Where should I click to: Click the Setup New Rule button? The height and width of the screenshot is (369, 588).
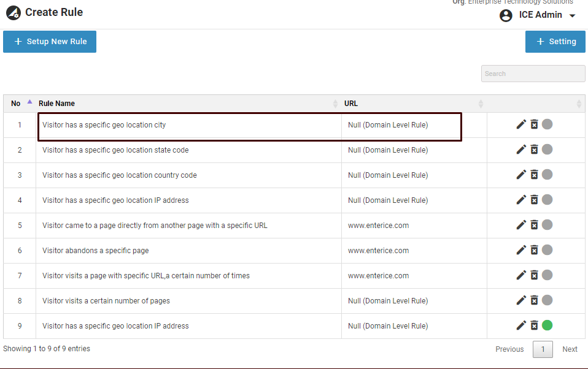(x=50, y=42)
